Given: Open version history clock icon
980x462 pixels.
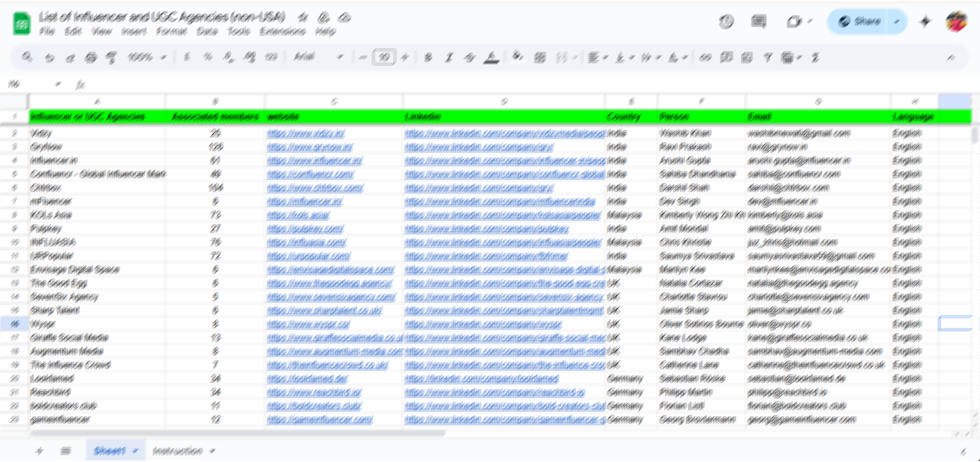Looking at the screenshot, I should point(726,22).
